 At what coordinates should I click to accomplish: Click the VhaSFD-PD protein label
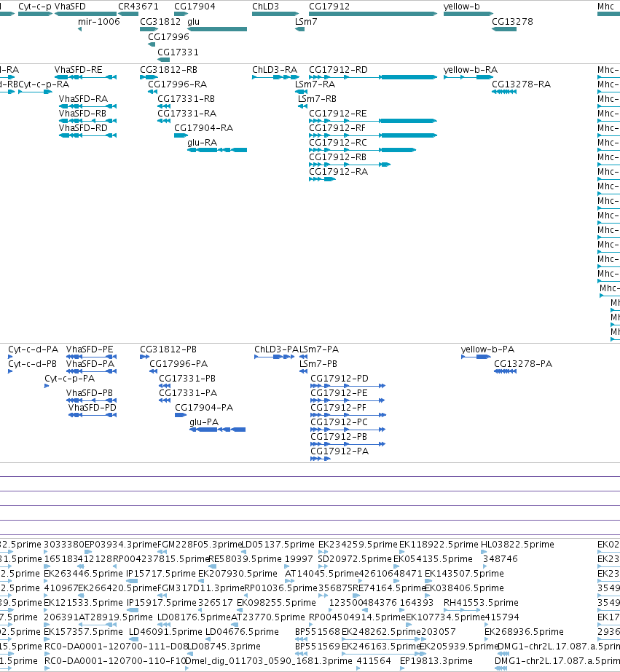(x=93, y=408)
